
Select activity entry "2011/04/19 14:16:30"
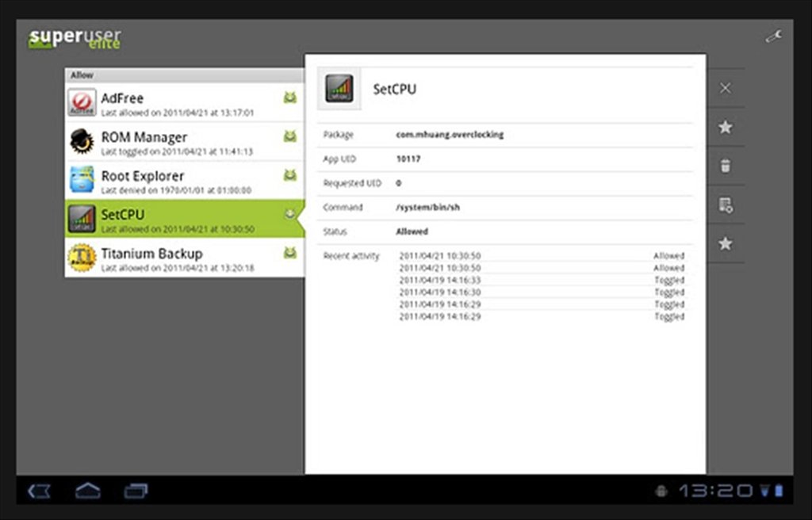click(x=439, y=292)
